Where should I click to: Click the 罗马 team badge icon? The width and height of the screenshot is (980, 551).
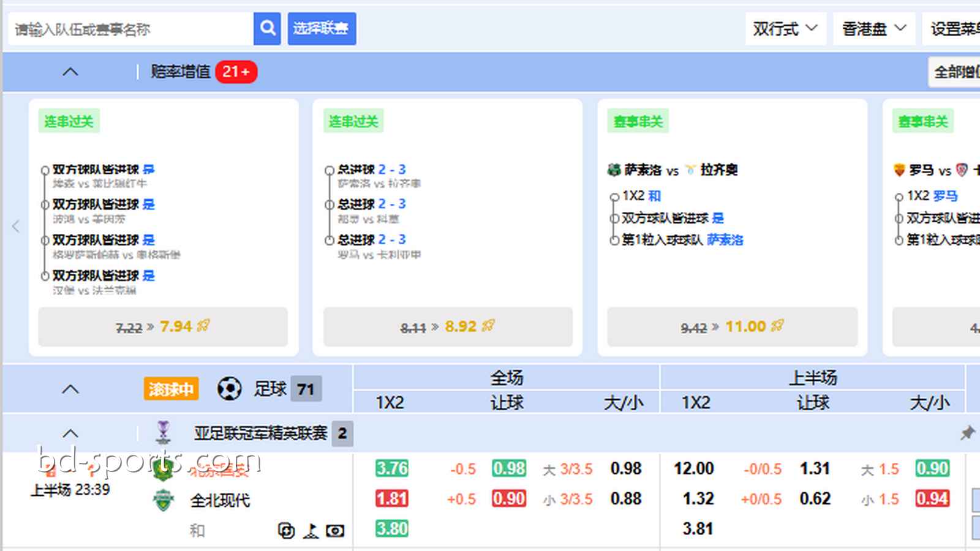899,170
